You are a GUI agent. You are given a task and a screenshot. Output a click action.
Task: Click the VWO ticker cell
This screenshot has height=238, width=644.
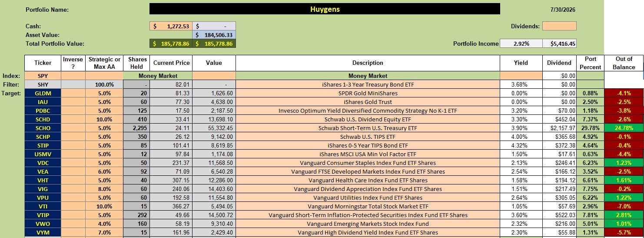(43, 224)
